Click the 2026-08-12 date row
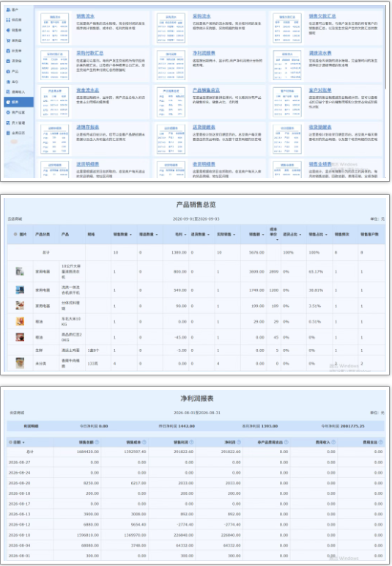Image resolution: width=392 pixels, height=566 pixels. (195, 524)
